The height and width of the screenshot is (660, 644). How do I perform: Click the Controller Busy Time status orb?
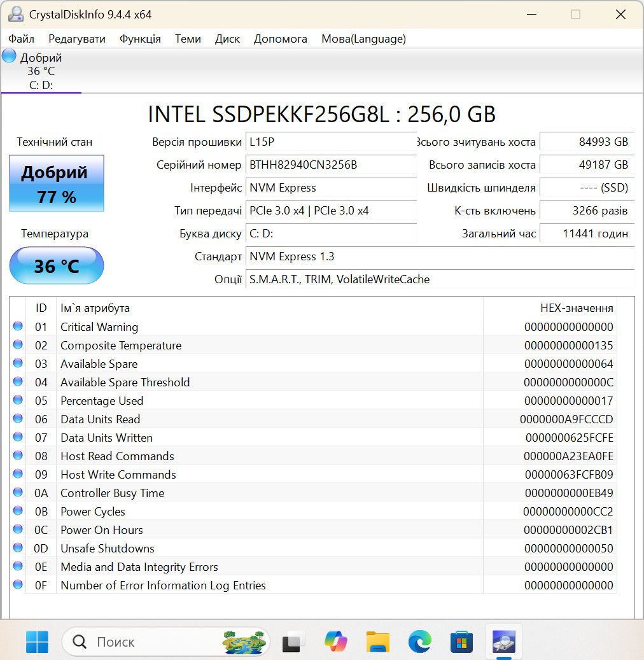coord(18,493)
